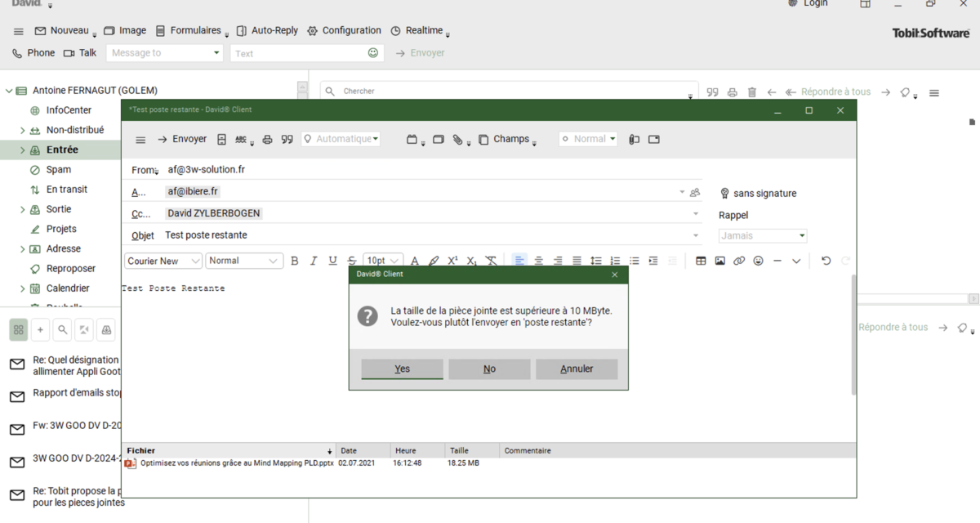The height and width of the screenshot is (523, 980).
Task: Click Annuler in the dialog
Action: (x=577, y=369)
